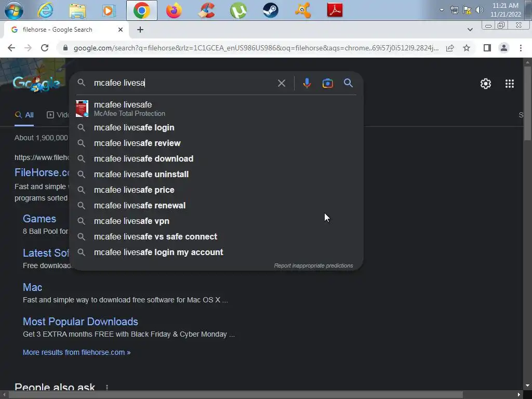The image size is (532, 399).
Task: Choose suggestion mcafee livesafe uninstall
Action: click(216, 175)
